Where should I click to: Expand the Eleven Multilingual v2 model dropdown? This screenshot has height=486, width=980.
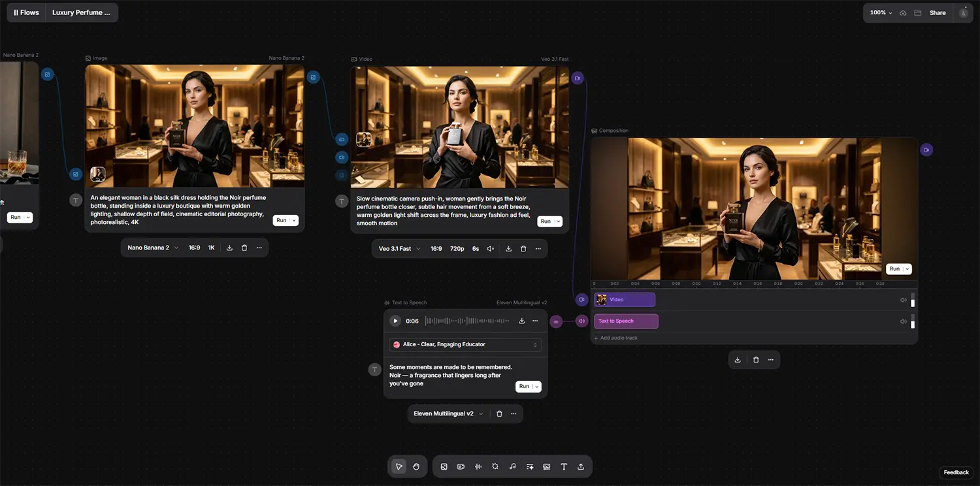click(x=448, y=413)
